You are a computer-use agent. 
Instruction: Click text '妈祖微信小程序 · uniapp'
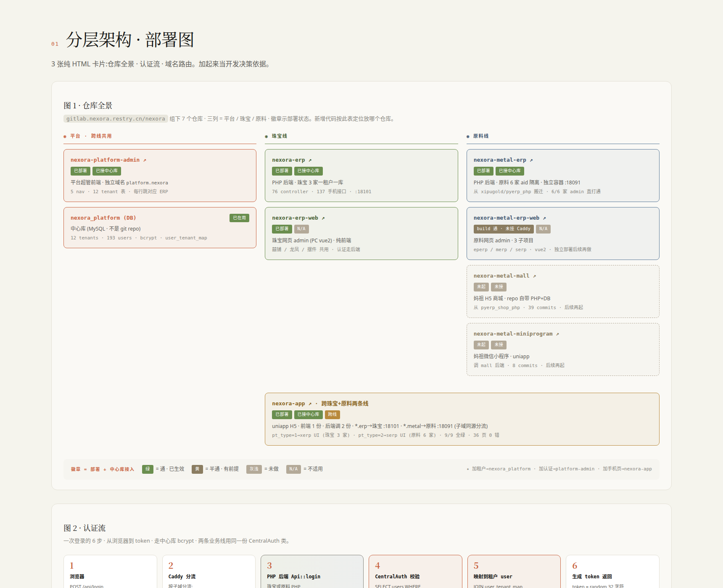coord(501,356)
